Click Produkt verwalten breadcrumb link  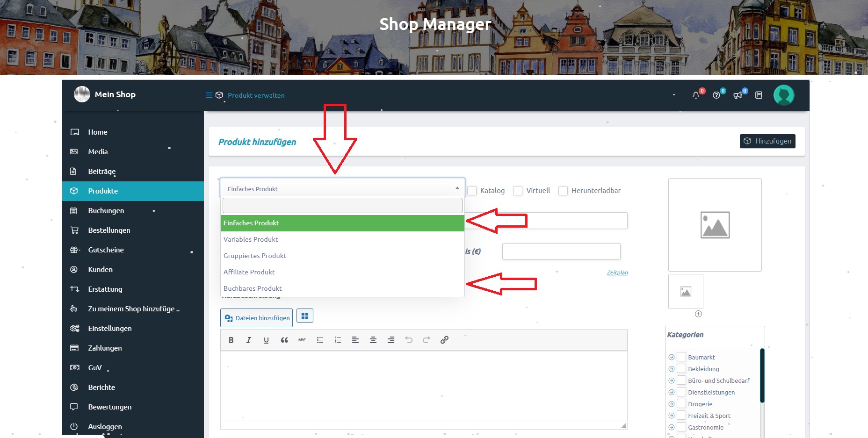click(256, 95)
